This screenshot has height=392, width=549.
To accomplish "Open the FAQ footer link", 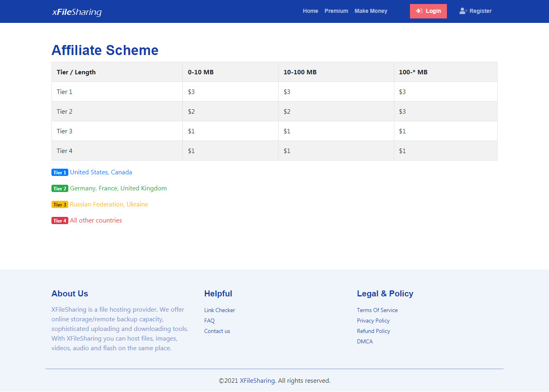I will (209, 321).
